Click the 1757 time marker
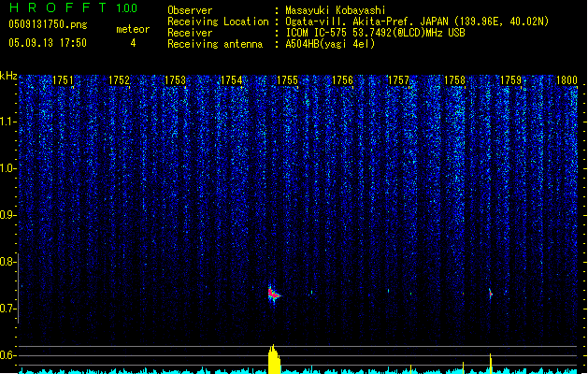Screen dimensions: 588x374 (398, 80)
